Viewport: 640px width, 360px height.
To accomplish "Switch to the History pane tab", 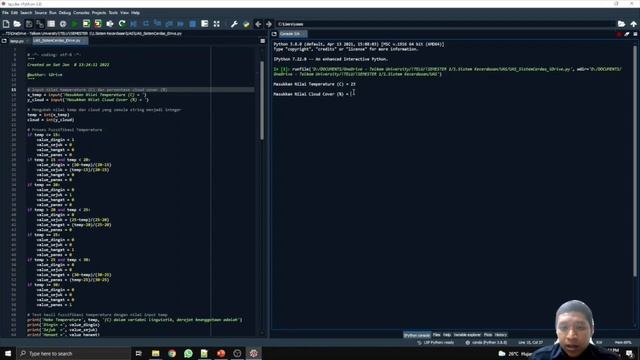I will (x=501, y=335).
